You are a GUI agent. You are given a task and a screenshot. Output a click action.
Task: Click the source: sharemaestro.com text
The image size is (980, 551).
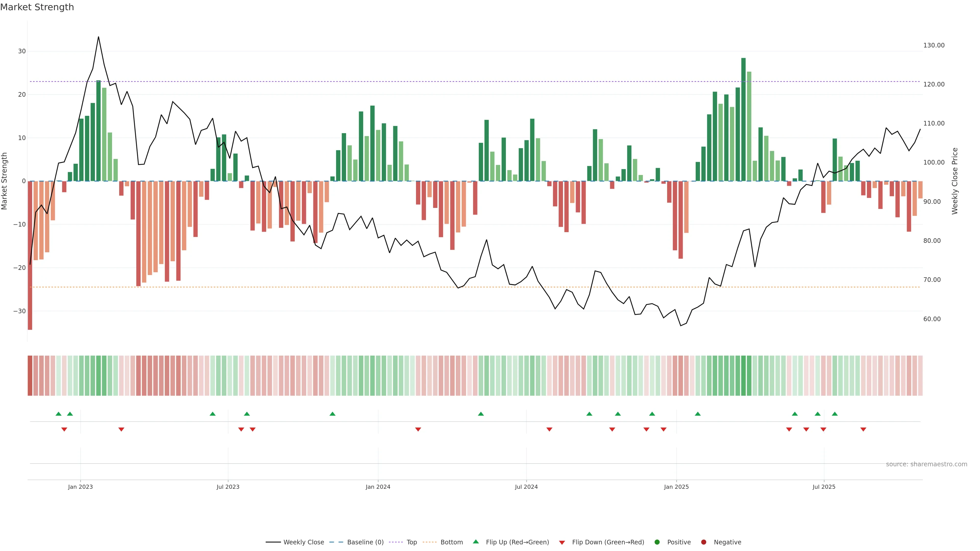[926, 464]
